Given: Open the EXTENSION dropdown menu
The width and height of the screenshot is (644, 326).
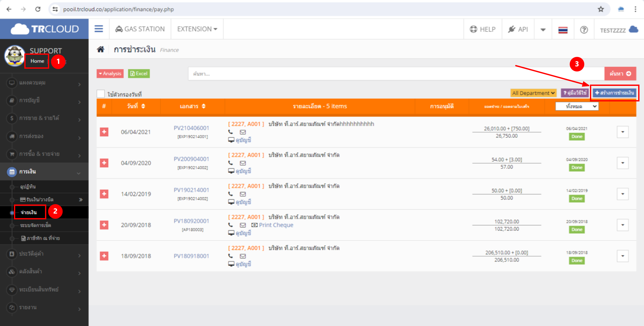Looking at the screenshot, I should click(x=197, y=29).
